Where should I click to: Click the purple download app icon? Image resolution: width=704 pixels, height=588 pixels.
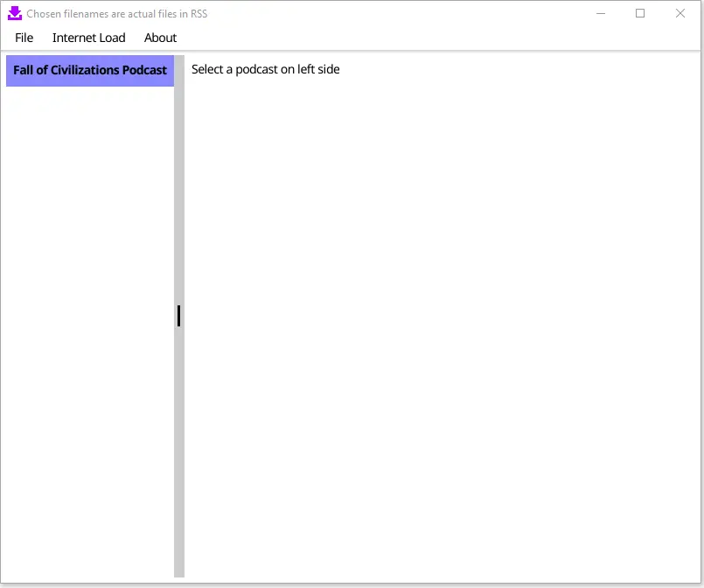point(14,13)
